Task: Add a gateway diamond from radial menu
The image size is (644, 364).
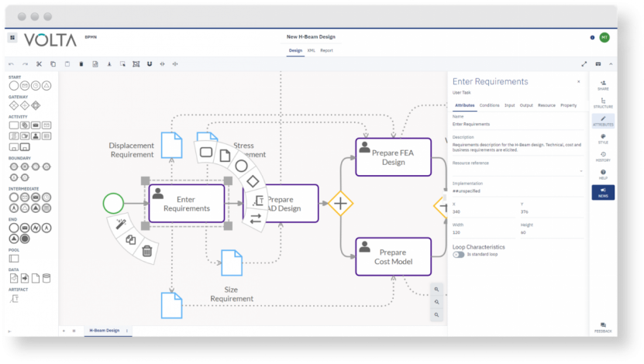Action: (253, 181)
